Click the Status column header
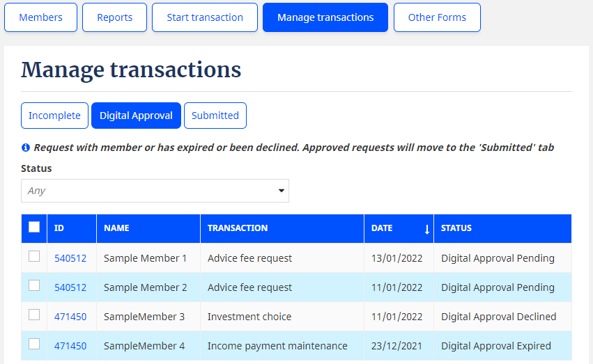 pyautogui.click(x=456, y=228)
